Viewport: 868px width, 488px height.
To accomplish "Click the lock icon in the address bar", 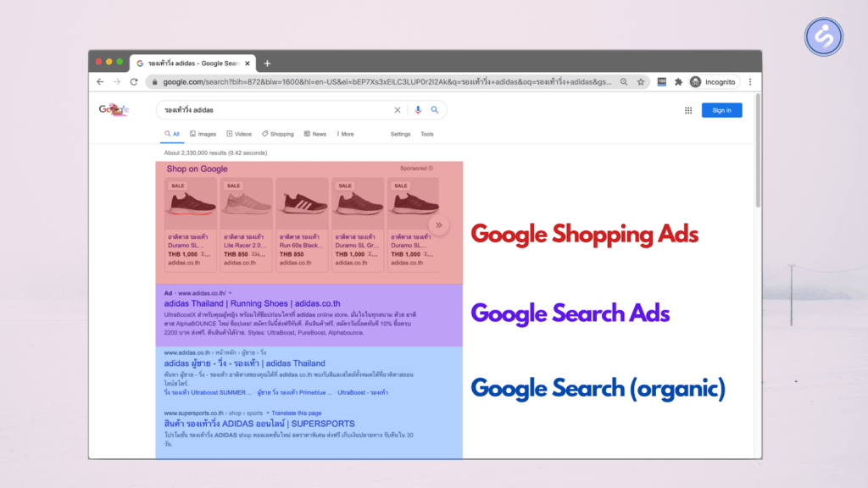I will 155,82.
